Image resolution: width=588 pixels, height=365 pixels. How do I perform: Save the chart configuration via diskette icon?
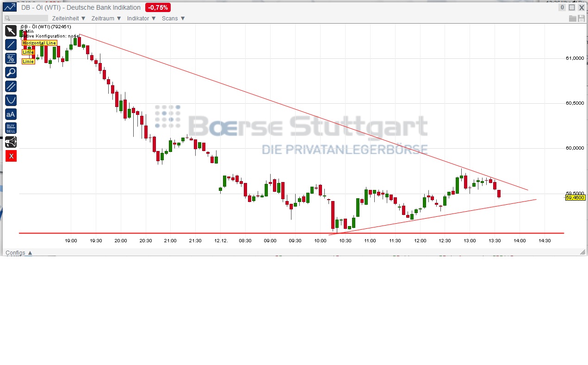pyautogui.click(x=581, y=19)
